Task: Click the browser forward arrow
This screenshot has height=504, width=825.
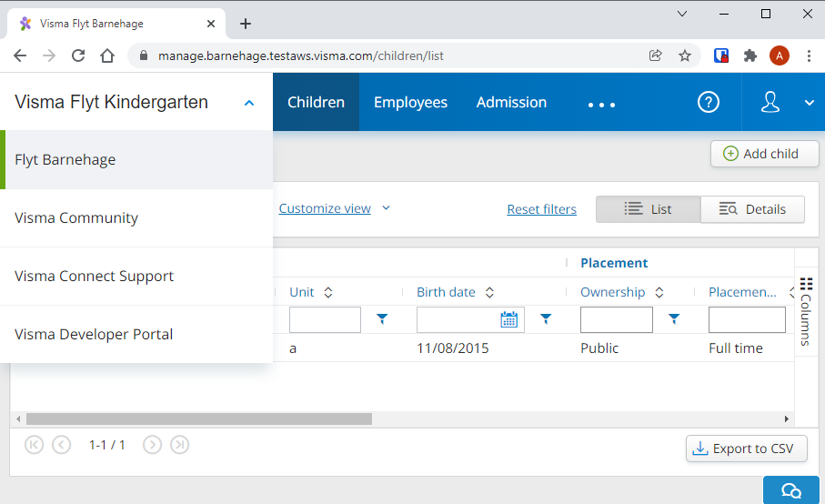Action: [49, 55]
